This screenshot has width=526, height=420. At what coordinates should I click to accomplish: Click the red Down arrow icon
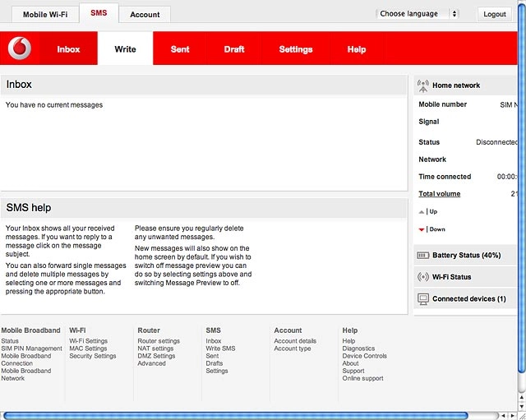[x=422, y=229]
